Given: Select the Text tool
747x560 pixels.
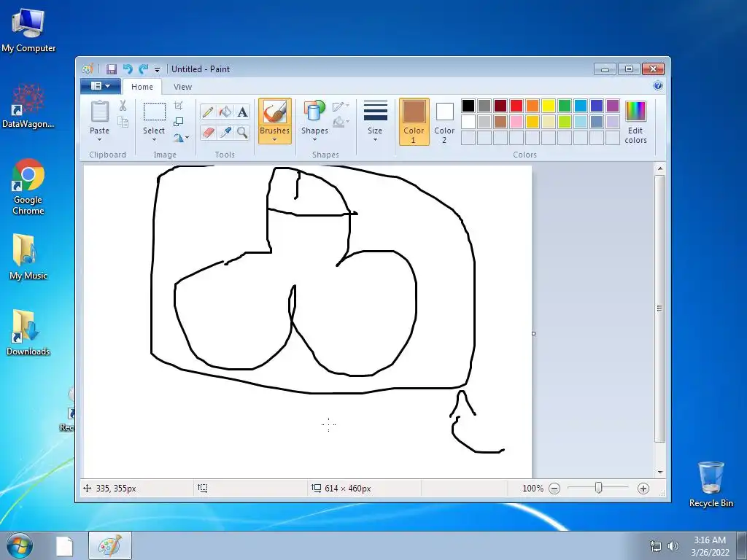Looking at the screenshot, I should (242, 112).
